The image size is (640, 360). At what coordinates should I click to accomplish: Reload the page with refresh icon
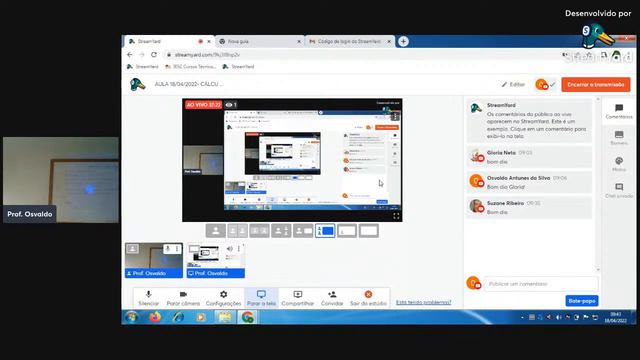[x=154, y=55]
